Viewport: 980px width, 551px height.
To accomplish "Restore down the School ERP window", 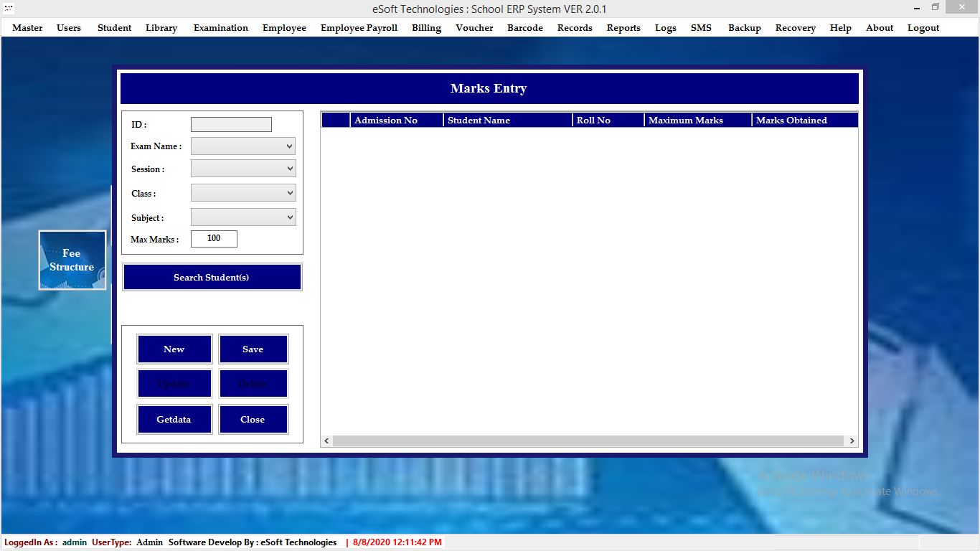I will 936,8.
